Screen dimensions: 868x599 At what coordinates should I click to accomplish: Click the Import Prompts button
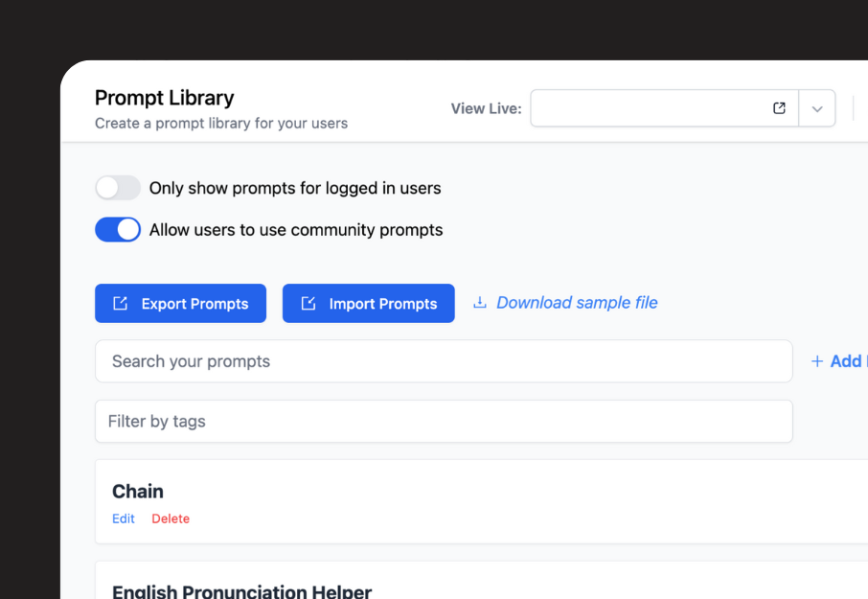click(369, 304)
